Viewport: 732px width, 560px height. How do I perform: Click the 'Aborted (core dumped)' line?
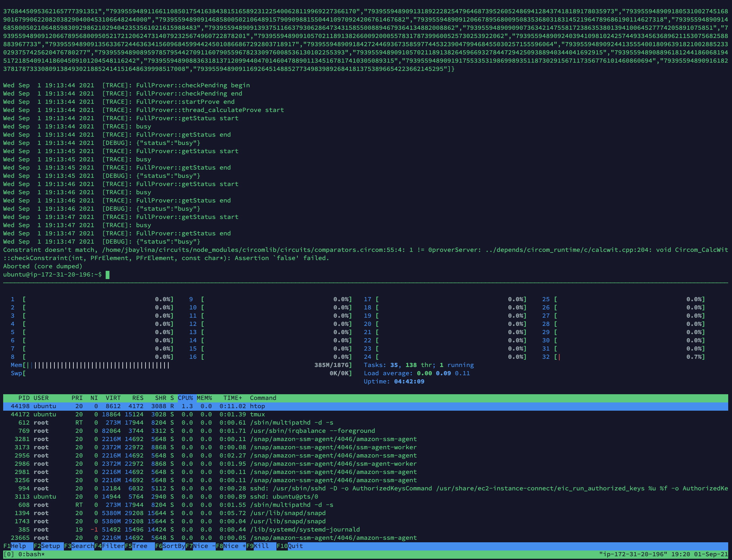pyautogui.click(x=43, y=266)
